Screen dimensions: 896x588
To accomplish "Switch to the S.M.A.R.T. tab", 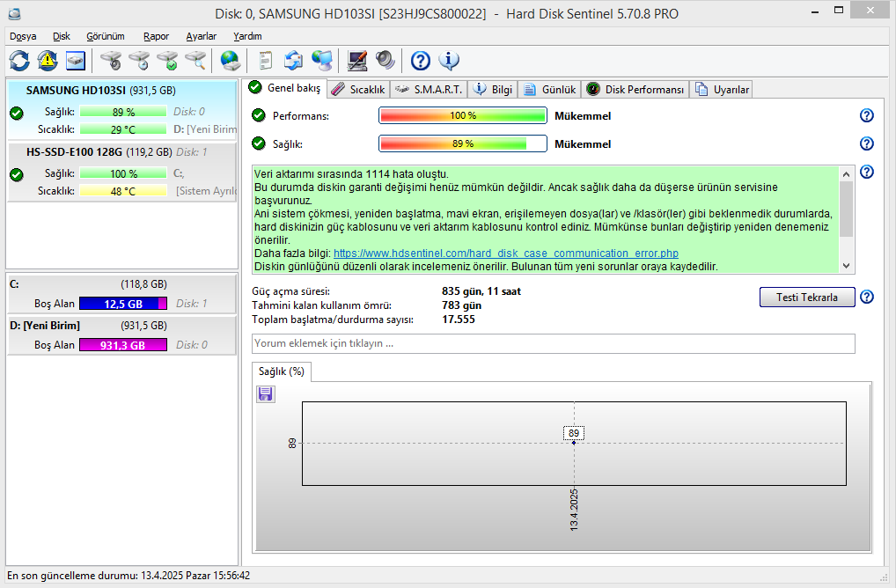I will [x=430, y=90].
